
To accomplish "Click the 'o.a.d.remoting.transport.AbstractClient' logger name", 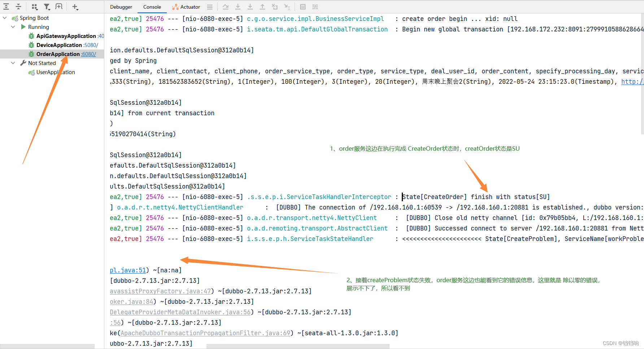I will click(x=317, y=228).
